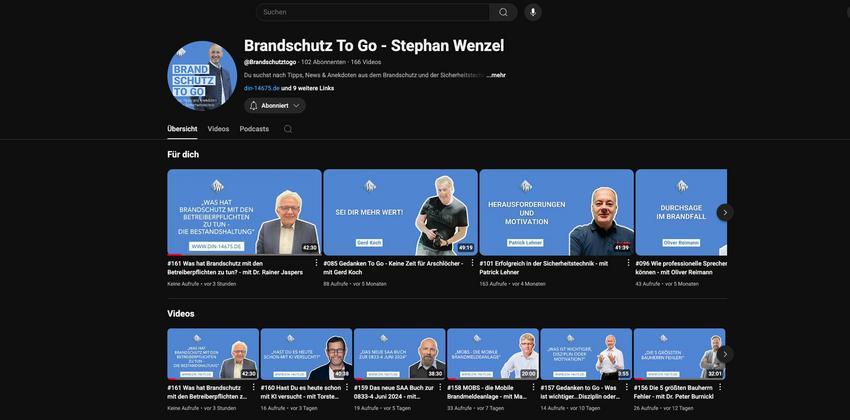The height and width of the screenshot is (420, 850).
Task: Play the small #161 thumbnail in Videos row
Action: coord(213,354)
